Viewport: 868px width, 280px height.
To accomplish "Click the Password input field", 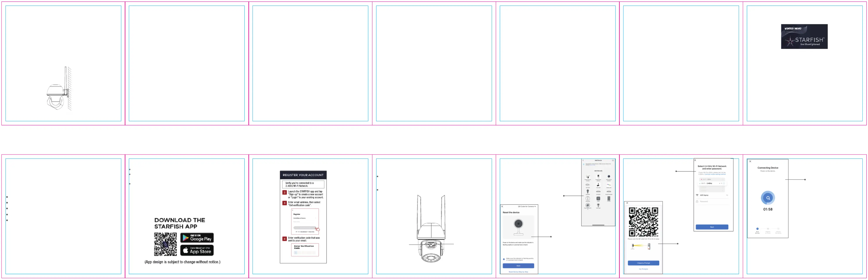I will click(712, 202).
